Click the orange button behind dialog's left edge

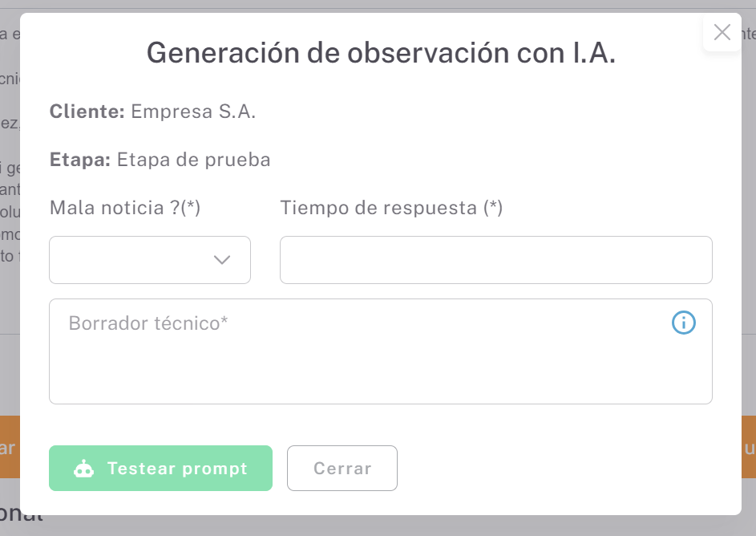(x=9, y=447)
